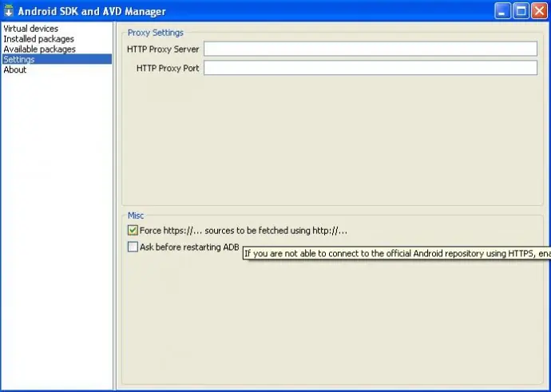Minimize the Android SDK and AVD Manager window
The height and width of the screenshot is (392, 551).
point(502,11)
